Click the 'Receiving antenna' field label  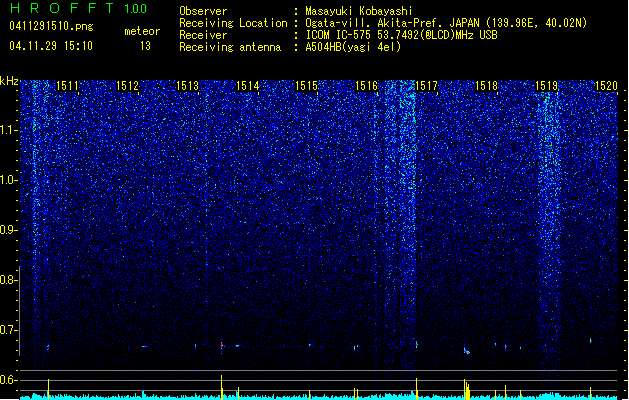230,47
